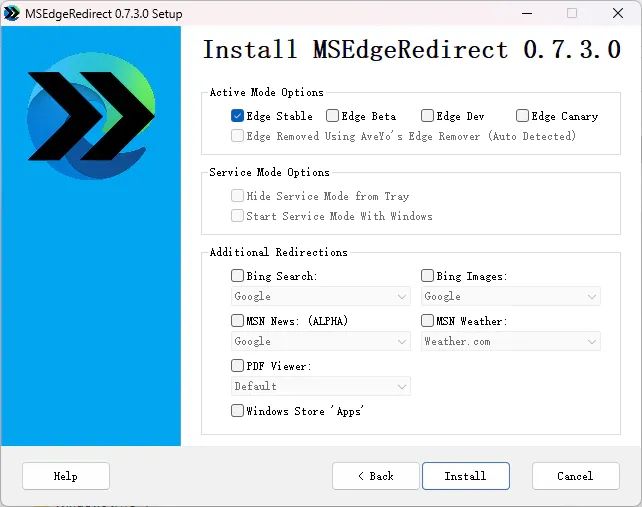Enable the Edge Dev checkbox
The image size is (642, 507).
pyautogui.click(x=427, y=116)
